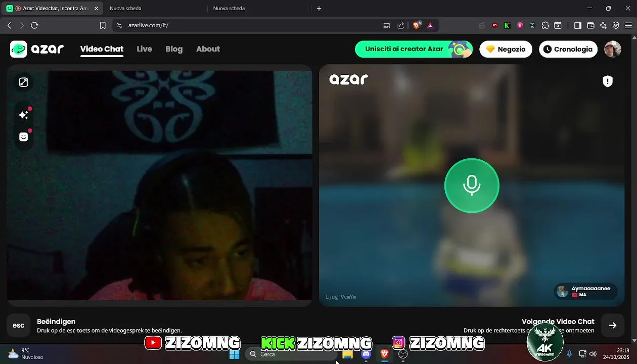Image resolution: width=637 pixels, height=364 pixels.
Task: Open the Nuvoloso weather widget
Action: coord(25,354)
